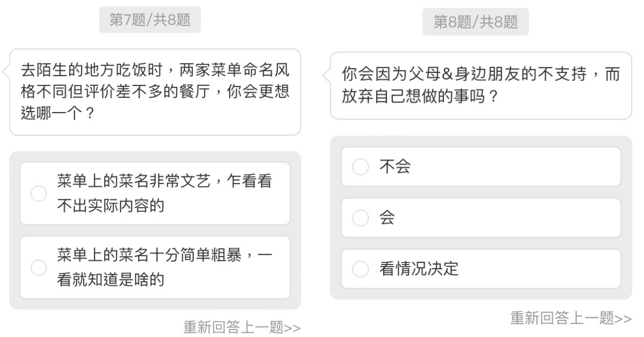This screenshot has width=644, height=337.
Task: Click 重新回答上一题 link under question 7
Action: [234, 327]
